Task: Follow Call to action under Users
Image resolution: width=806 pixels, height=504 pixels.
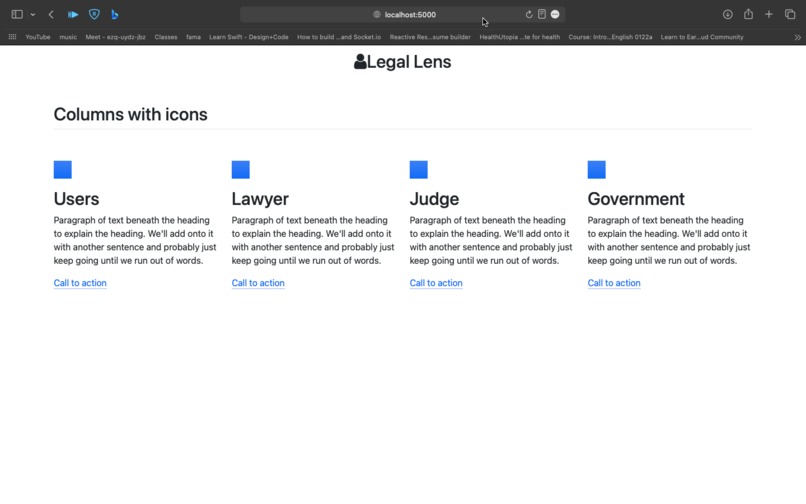Action: pos(80,283)
